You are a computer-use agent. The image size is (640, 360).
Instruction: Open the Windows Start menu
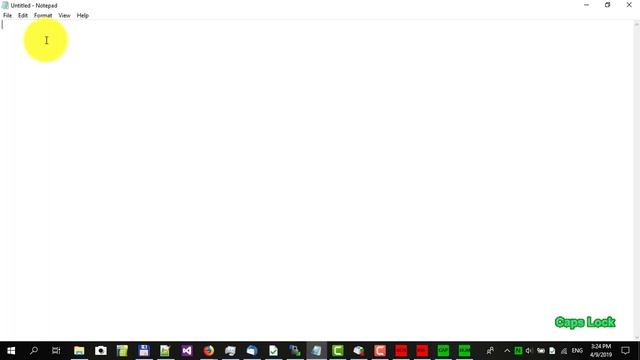coord(11,351)
